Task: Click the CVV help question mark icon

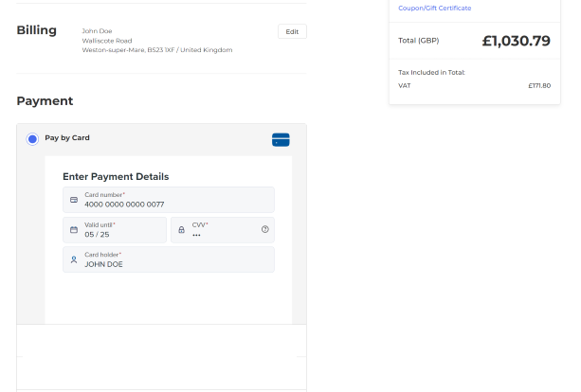Action: coord(264,229)
